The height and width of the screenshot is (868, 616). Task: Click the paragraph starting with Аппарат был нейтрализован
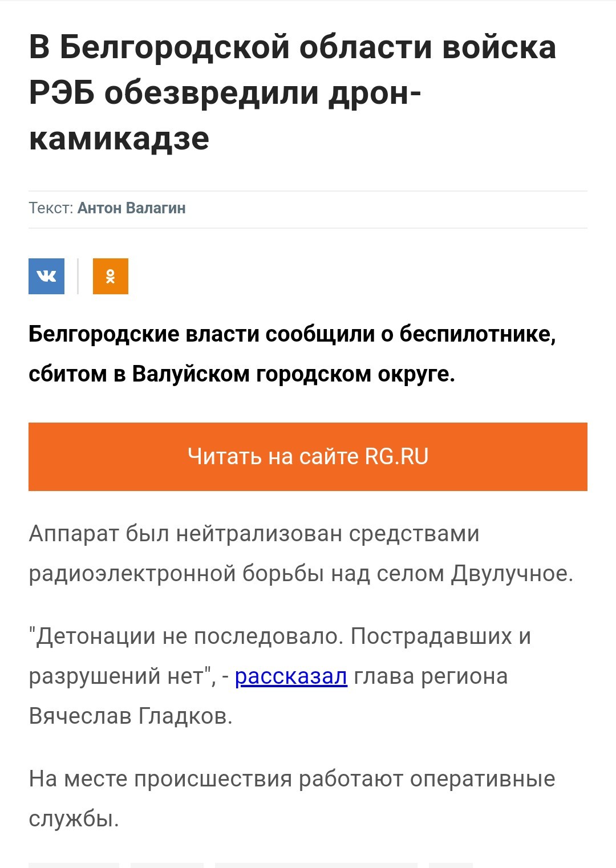301,553
